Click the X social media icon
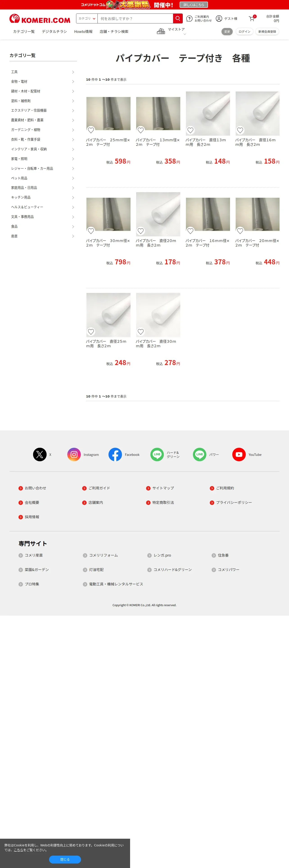 (x=40, y=454)
